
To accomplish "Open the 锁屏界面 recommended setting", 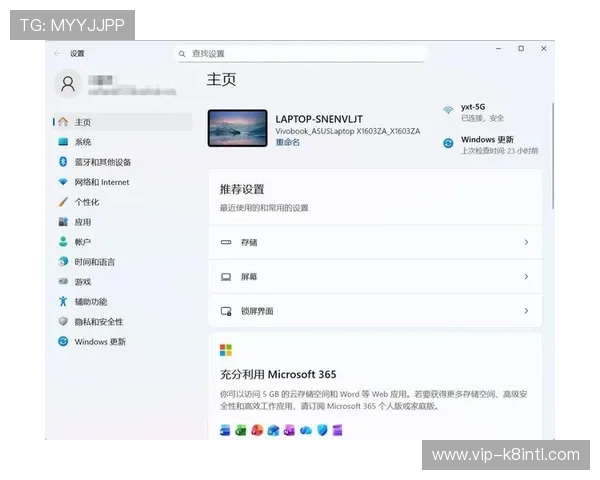I will [x=375, y=311].
